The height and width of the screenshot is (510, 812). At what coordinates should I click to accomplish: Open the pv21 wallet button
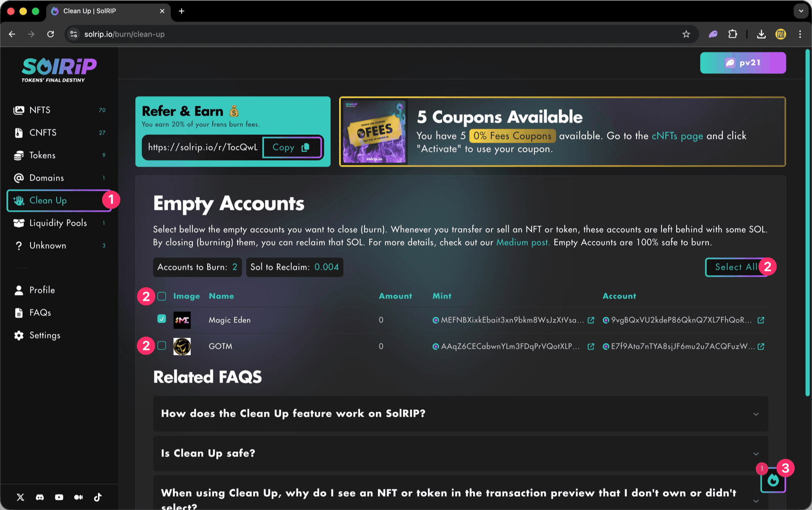[743, 63]
